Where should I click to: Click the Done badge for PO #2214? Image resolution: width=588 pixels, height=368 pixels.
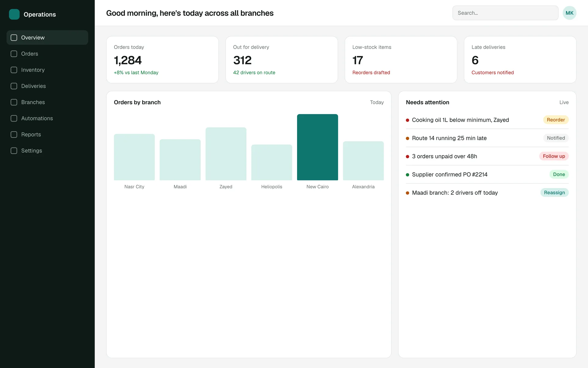pos(559,174)
